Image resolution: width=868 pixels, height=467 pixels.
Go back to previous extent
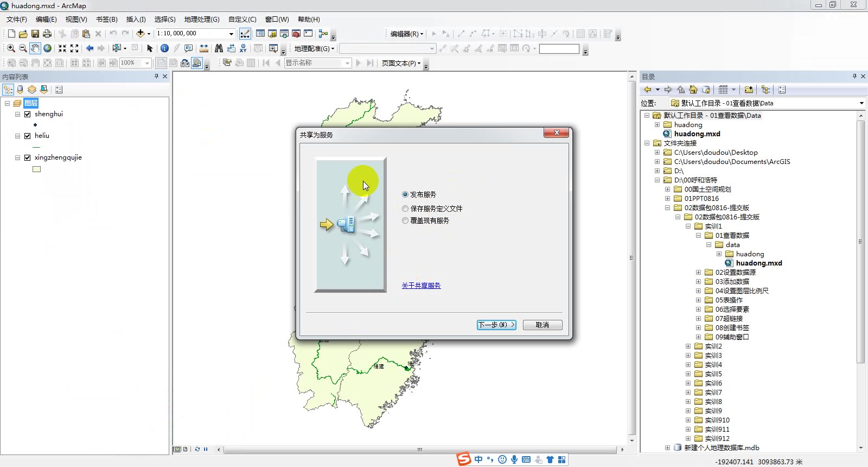(90, 48)
